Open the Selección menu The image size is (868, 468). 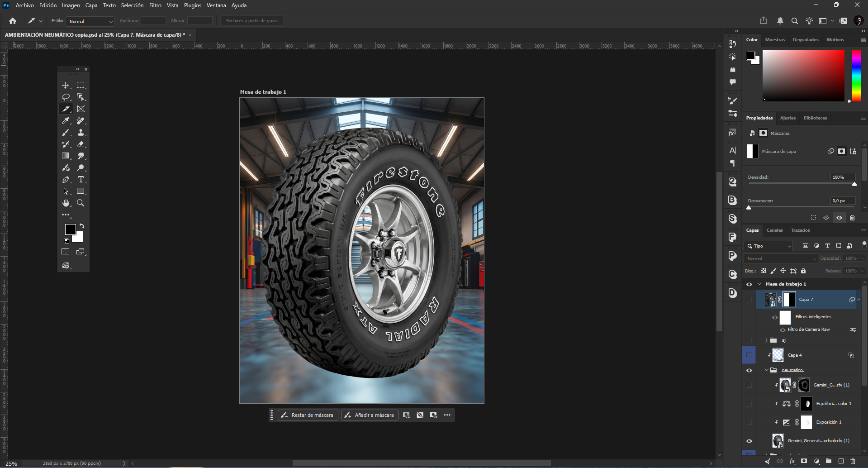pos(132,5)
